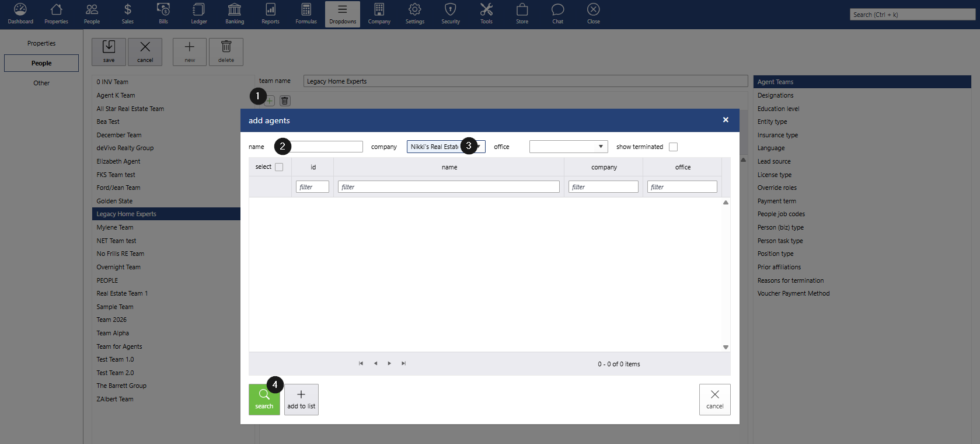Click the name column filter field
Screen dimensions: 980x444
pos(448,187)
